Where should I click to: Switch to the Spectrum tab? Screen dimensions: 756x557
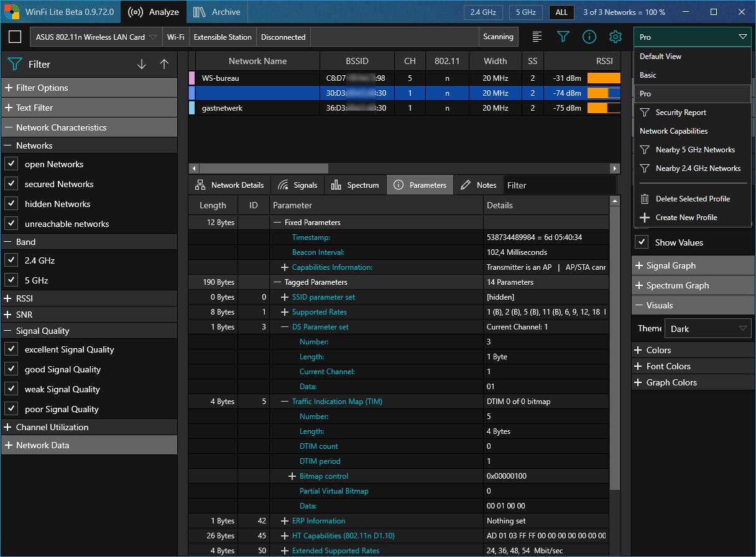355,185
